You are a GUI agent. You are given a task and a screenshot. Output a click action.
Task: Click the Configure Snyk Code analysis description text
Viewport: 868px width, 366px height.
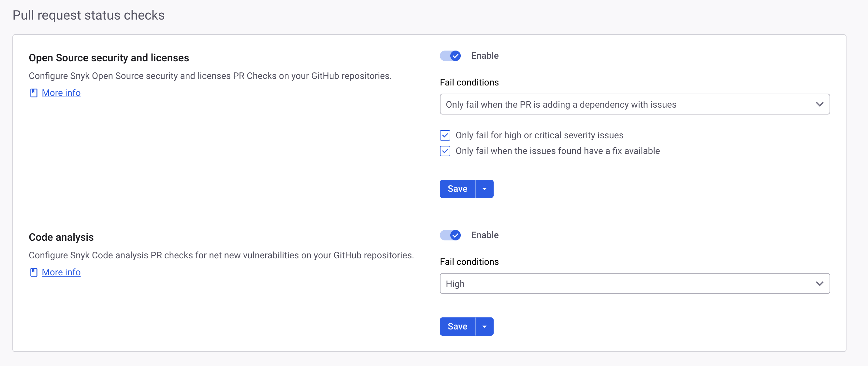221,255
